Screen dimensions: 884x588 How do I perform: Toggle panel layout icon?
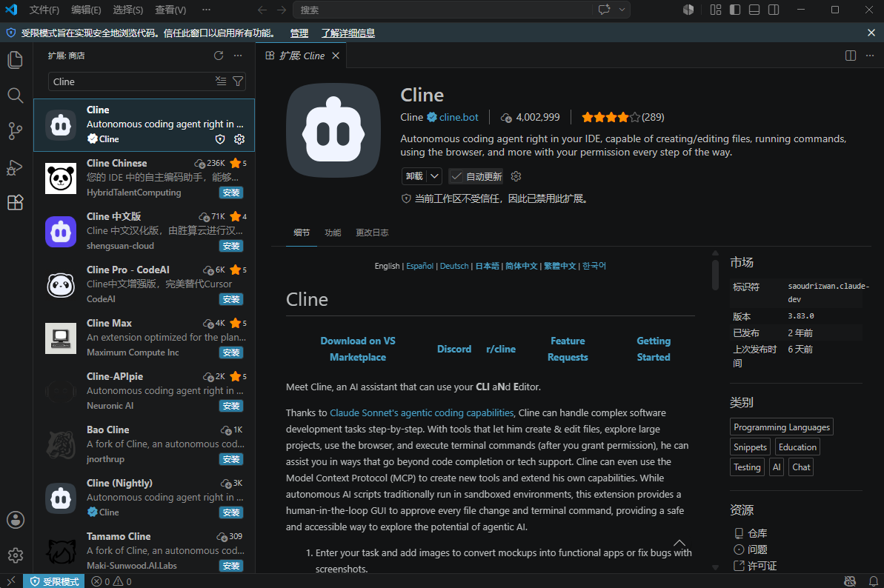[x=754, y=10]
